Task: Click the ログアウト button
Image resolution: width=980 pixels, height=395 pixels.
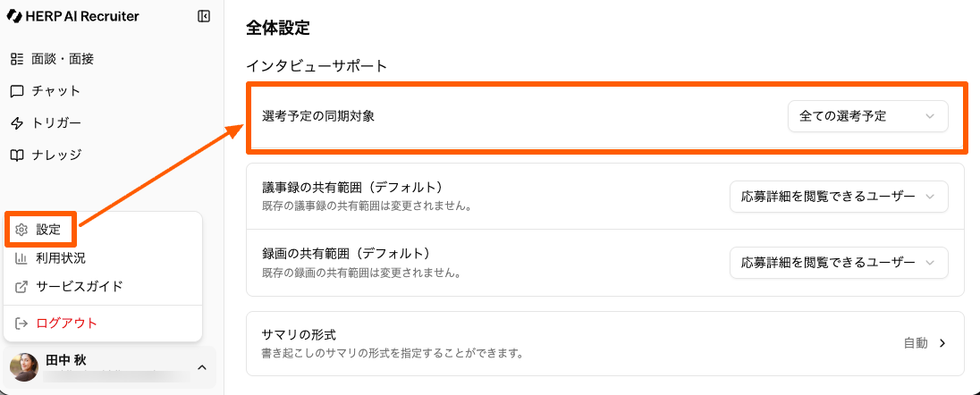Action: (66, 323)
